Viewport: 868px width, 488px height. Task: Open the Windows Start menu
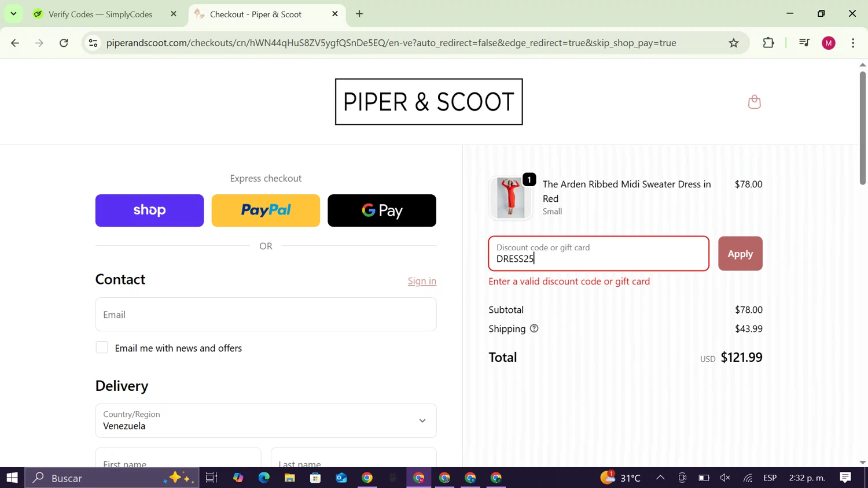pos(12,478)
